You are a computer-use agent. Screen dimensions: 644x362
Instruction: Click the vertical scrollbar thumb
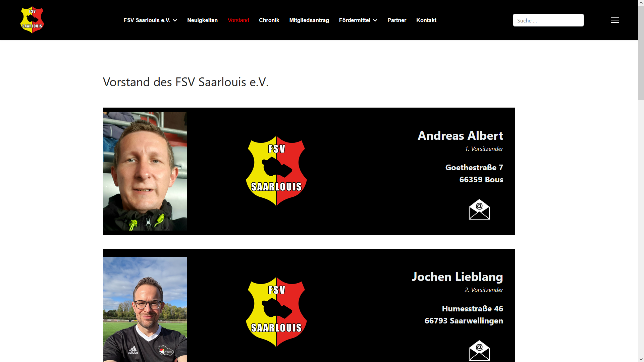641,50
